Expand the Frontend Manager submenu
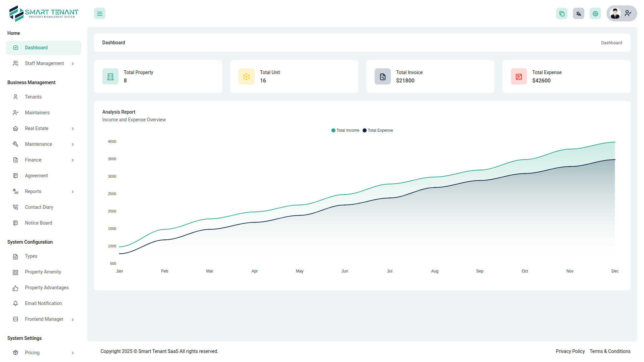This screenshot has width=644, height=362. (x=72, y=319)
